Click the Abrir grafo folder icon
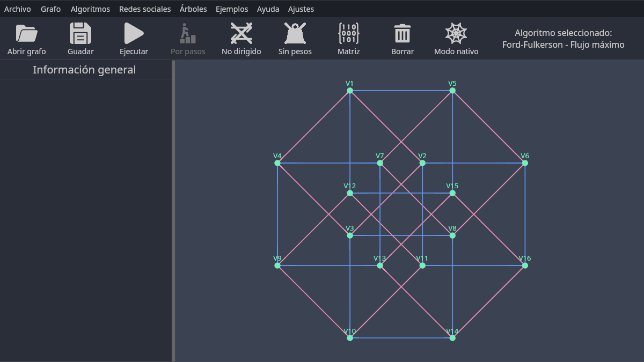 point(26,34)
